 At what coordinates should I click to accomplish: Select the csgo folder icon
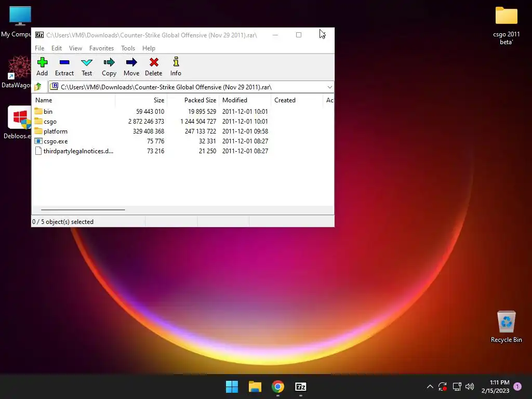point(38,121)
